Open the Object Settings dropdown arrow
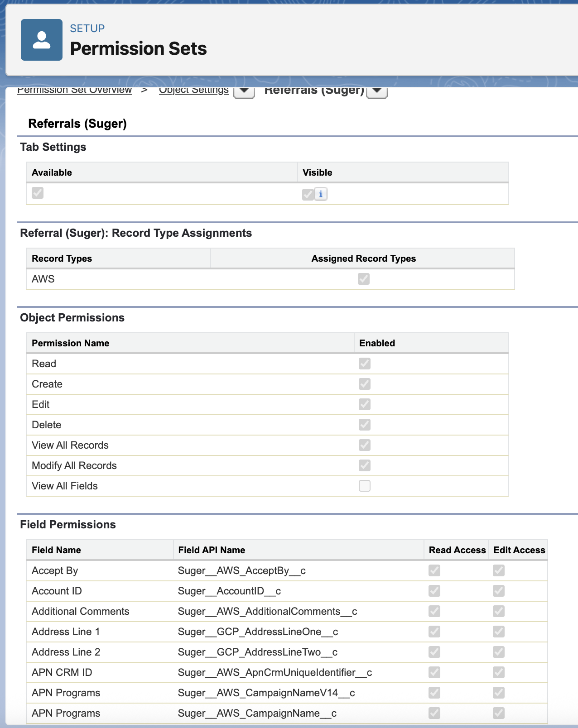Image resolution: width=578 pixels, height=728 pixels. click(x=244, y=91)
